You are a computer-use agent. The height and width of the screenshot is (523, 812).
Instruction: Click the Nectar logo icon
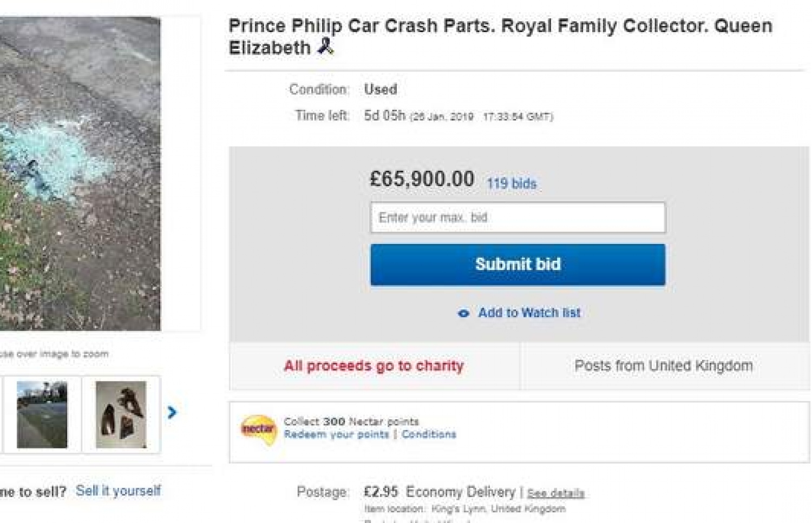(258, 430)
